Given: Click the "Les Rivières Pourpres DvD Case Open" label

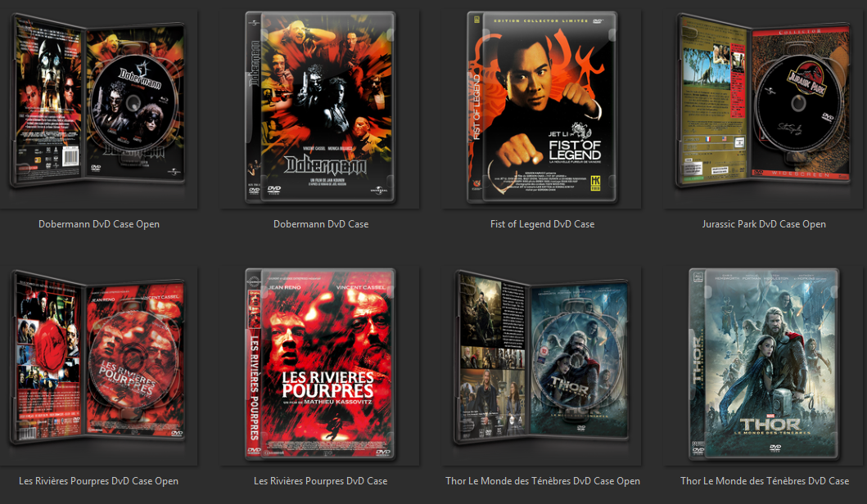Looking at the screenshot, I should [x=98, y=481].
